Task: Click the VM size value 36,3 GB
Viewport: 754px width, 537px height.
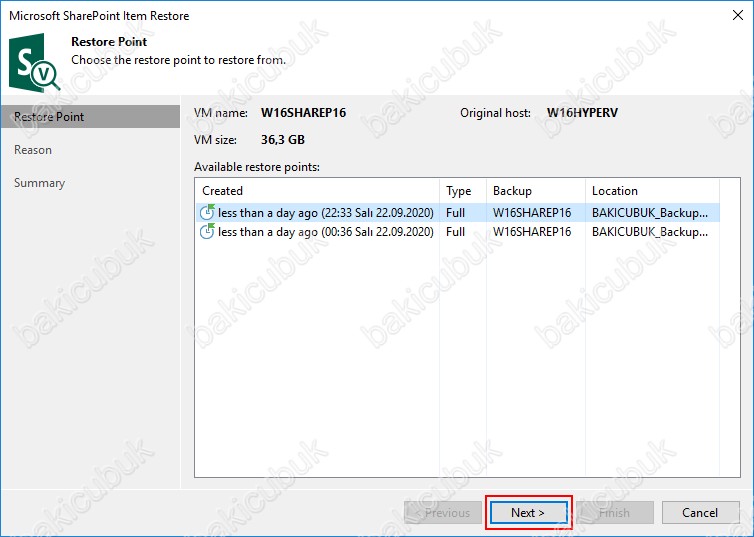Action: 283,139
